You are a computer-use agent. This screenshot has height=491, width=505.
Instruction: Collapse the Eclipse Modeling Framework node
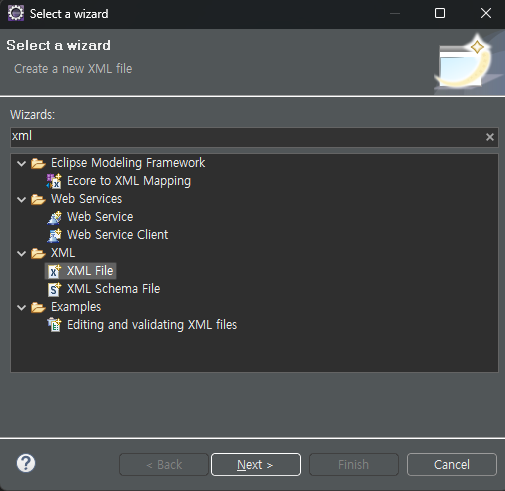point(22,163)
